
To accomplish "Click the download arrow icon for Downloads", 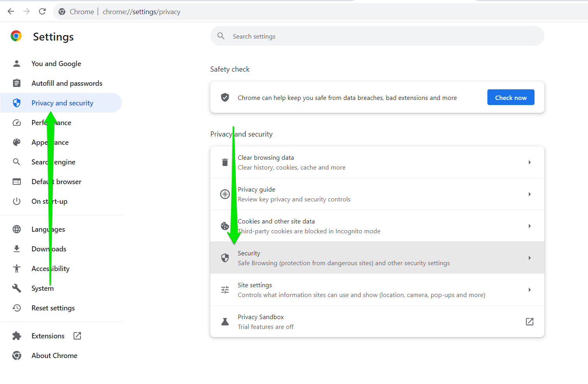I will pyautogui.click(x=17, y=249).
